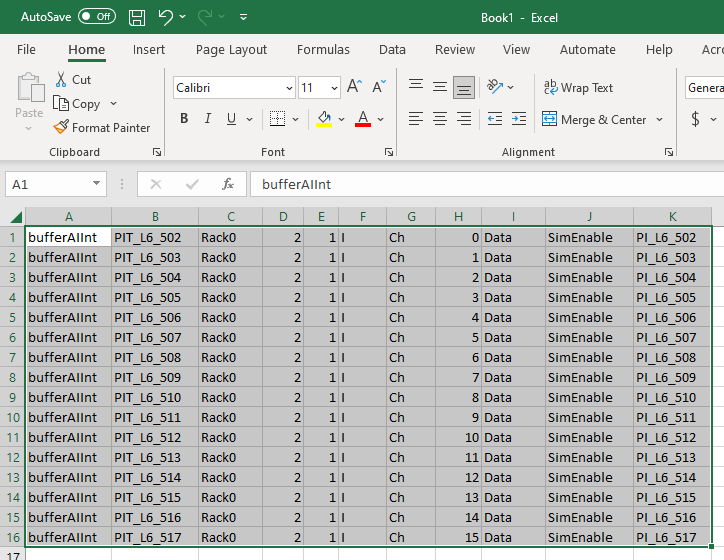Click the Insert Function fx icon
Viewport: 724px width, 560px height.
tap(228, 184)
